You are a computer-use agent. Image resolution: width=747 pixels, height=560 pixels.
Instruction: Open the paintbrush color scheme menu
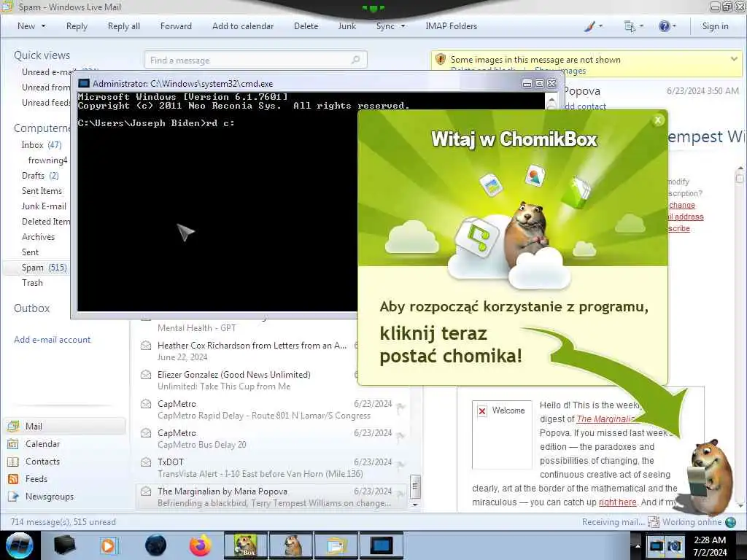pos(593,26)
